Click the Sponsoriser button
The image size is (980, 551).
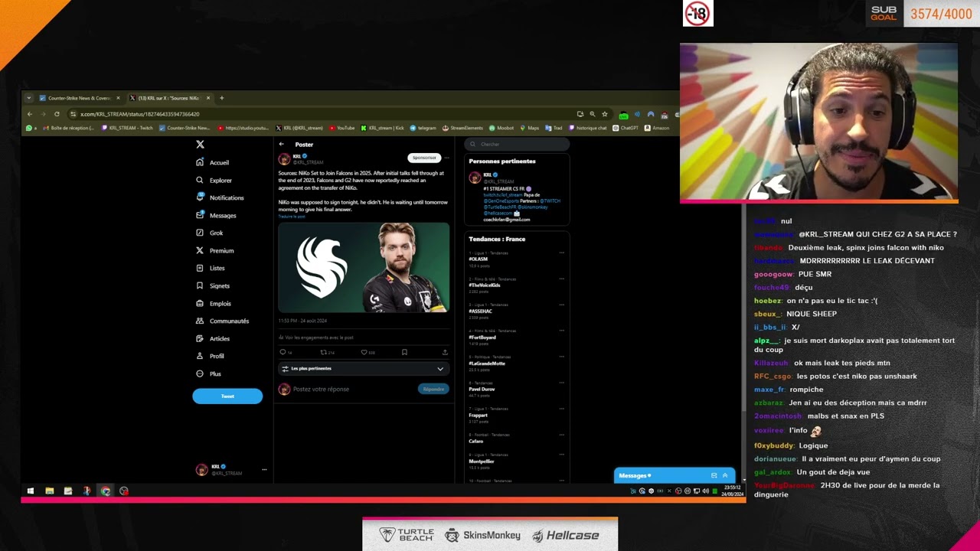click(x=424, y=158)
